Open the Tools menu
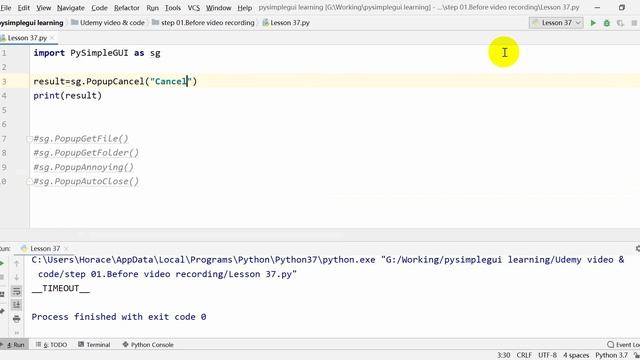The width and height of the screenshot is (640, 360). (173, 8)
